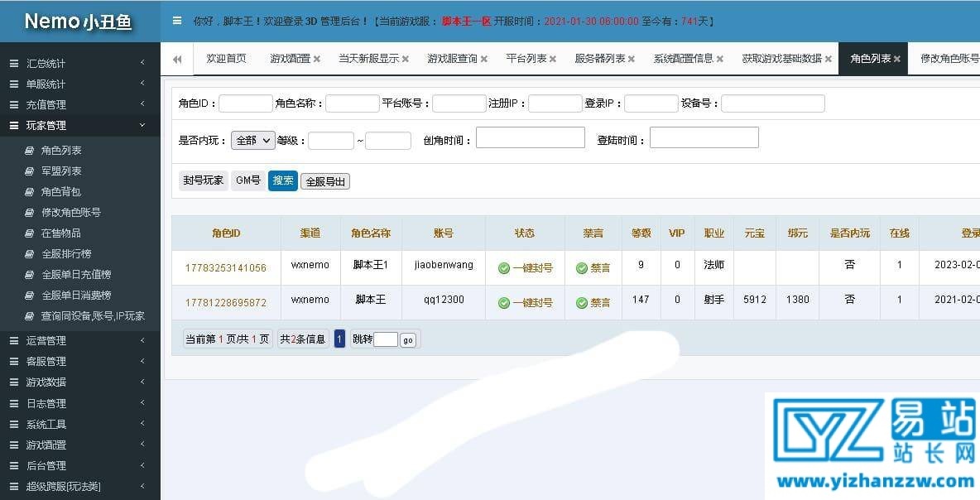The image size is (980, 500).
Task: Click green check icon for qq12300 一键封号
Action: pyautogui.click(x=504, y=302)
